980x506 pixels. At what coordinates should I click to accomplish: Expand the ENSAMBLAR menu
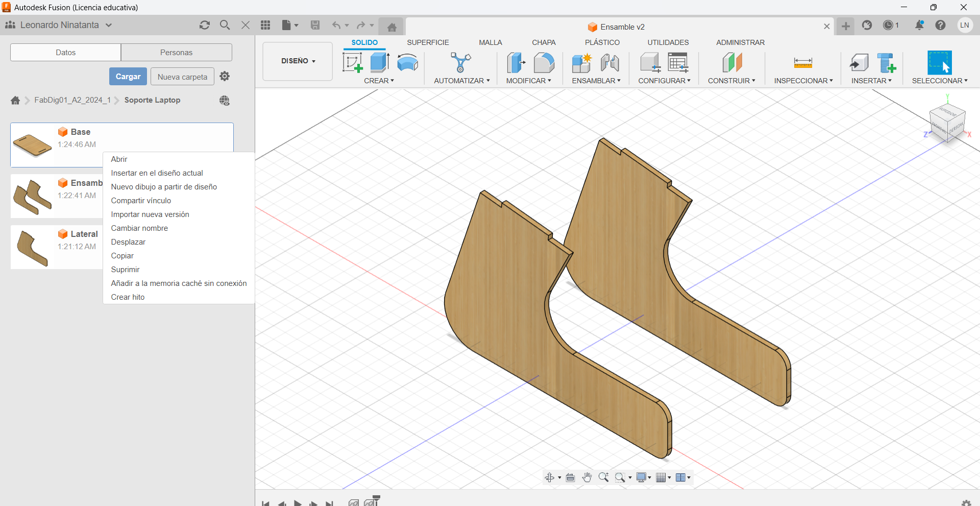(596, 81)
